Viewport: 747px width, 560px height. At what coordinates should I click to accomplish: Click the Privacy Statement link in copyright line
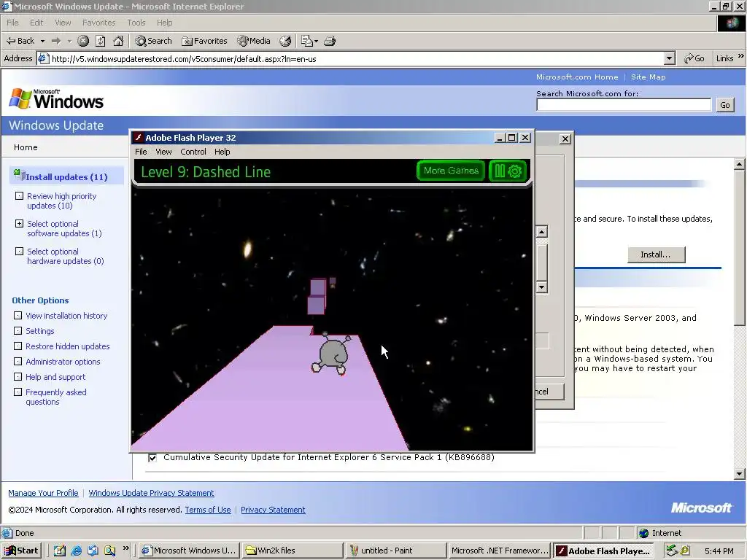pyautogui.click(x=273, y=510)
